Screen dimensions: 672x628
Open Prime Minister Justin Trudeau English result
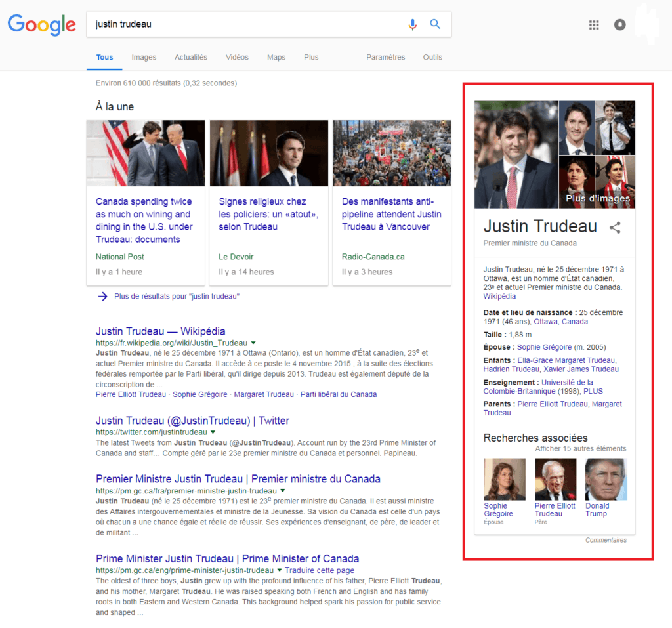[227, 558]
